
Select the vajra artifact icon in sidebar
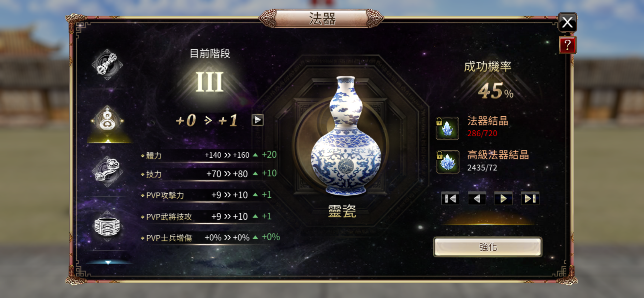(107, 64)
